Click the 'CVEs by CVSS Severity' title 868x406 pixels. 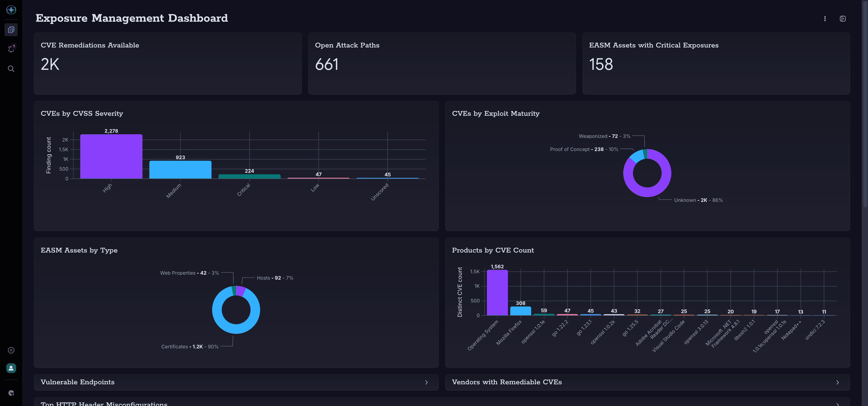(x=82, y=113)
